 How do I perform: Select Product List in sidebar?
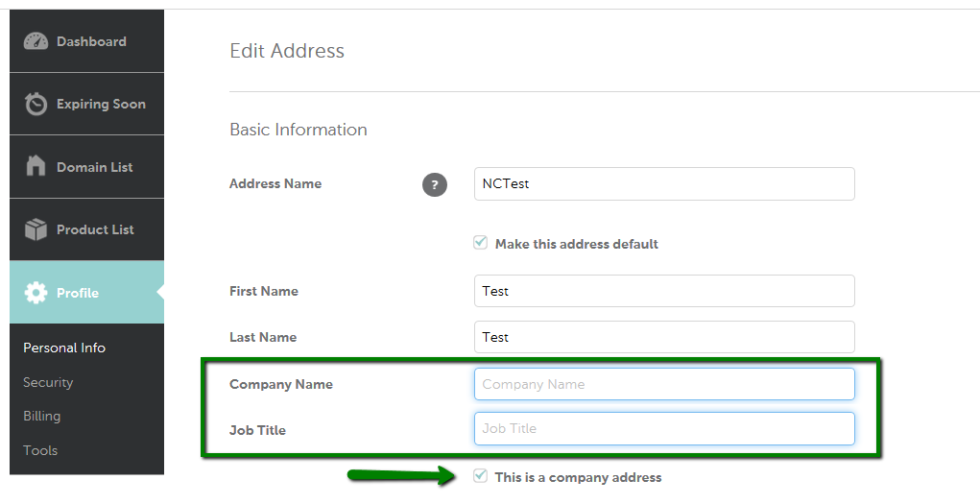87,229
